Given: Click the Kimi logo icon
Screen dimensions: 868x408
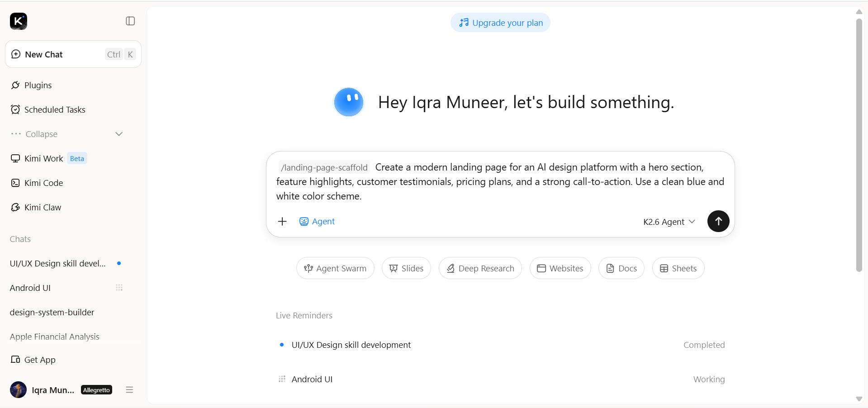Looking at the screenshot, I should [x=19, y=21].
